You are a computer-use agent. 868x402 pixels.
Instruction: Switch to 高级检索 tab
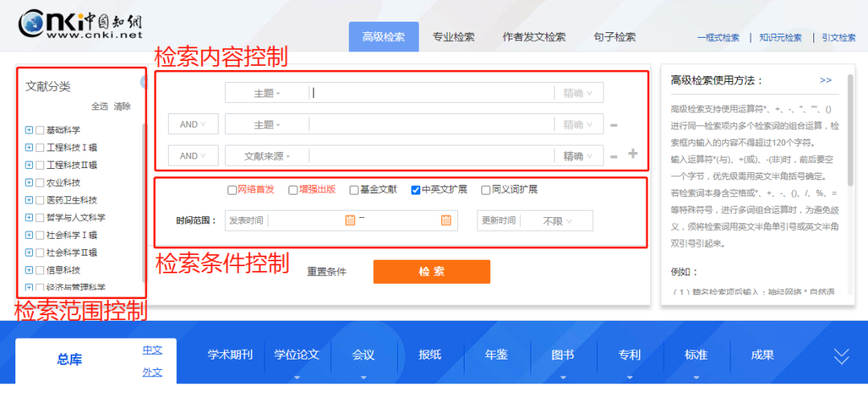click(383, 37)
